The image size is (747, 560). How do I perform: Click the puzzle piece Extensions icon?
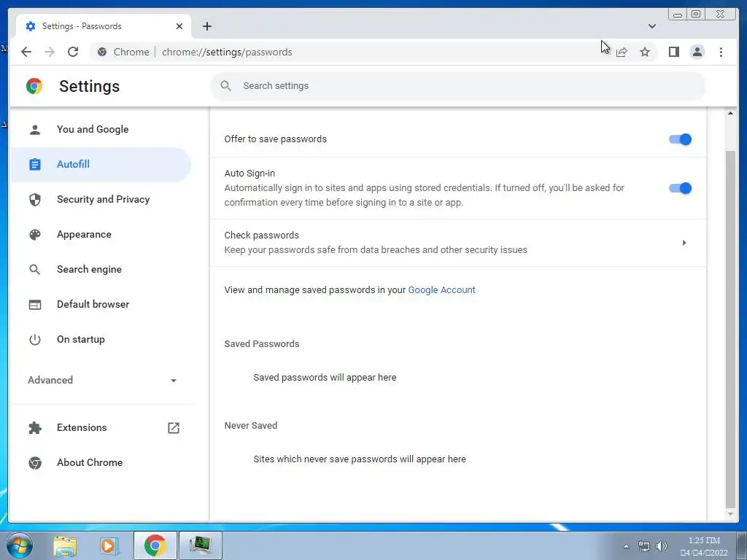tap(35, 427)
